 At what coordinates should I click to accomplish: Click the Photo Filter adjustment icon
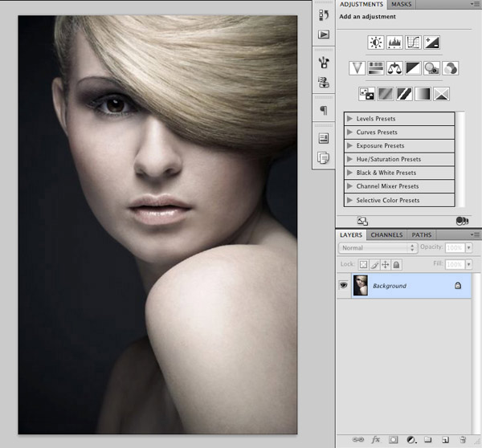click(x=431, y=68)
